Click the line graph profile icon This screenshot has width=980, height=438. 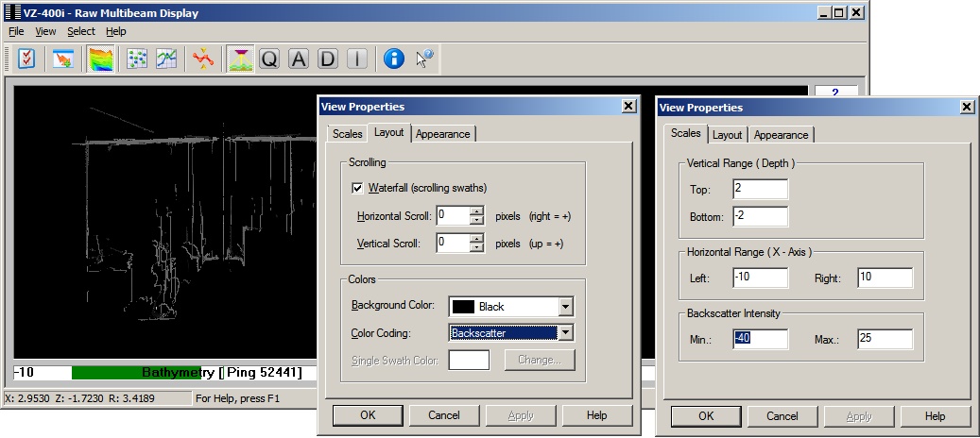pyautogui.click(x=166, y=59)
